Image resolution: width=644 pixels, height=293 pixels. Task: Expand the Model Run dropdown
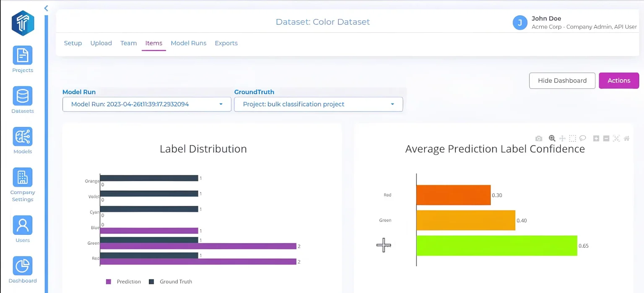(x=147, y=104)
